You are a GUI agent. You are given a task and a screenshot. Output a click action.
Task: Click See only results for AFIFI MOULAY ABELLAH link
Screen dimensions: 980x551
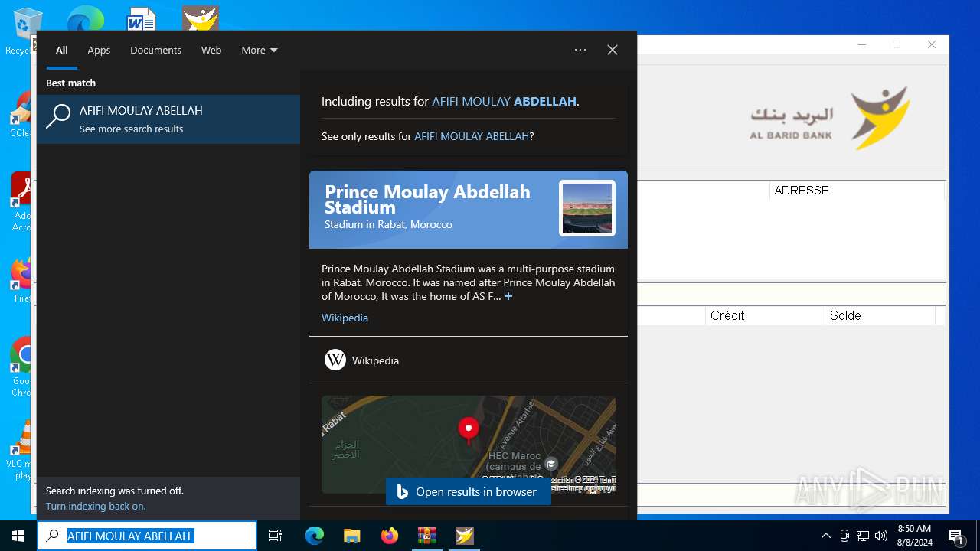pyautogui.click(x=472, y=136)
